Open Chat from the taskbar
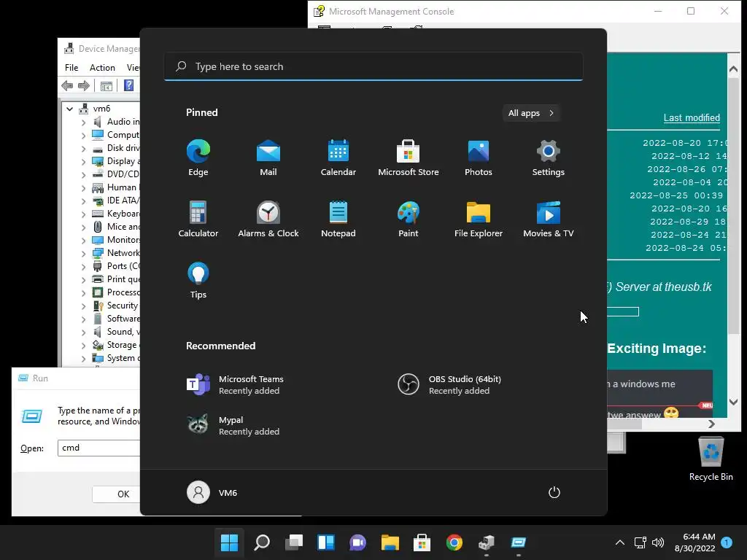This screenshot has width=747, height=560. tap(357, 542)
